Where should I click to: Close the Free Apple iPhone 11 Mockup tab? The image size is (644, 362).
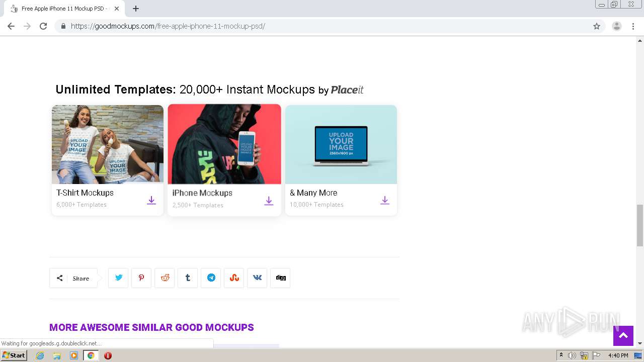pyautogui.click(x=117, y=9)
